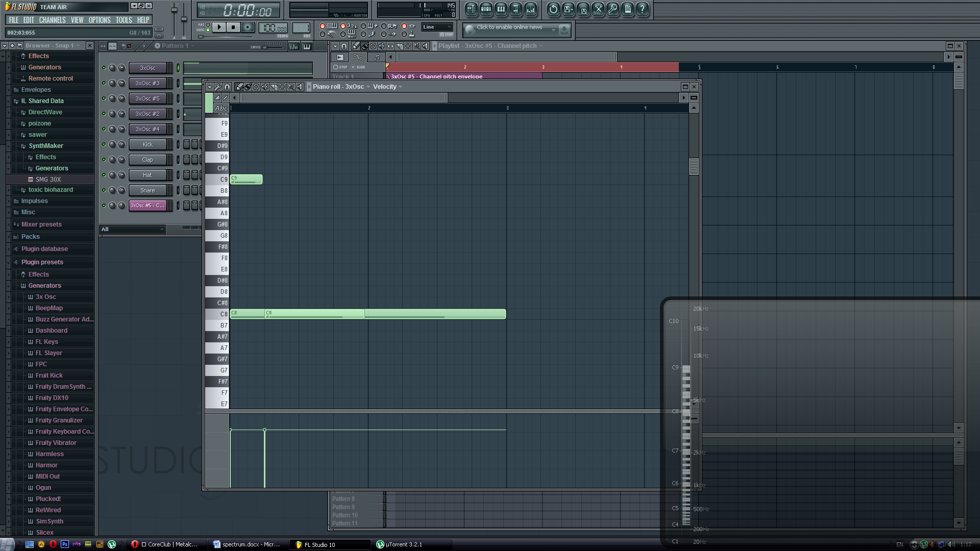Open the piano roll wrench tools icon
The height and width of the screenshot is (551, 980).
coord(218,87)
